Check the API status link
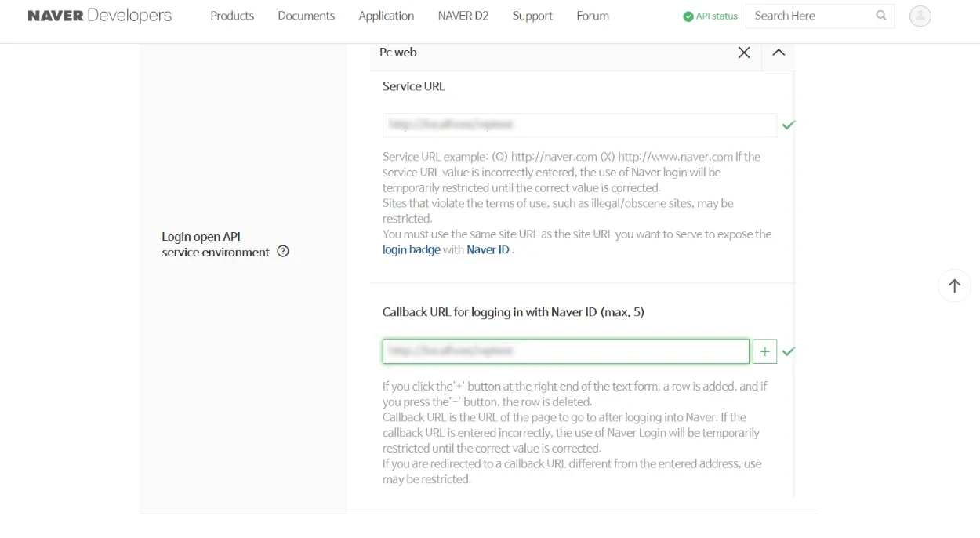Viewport: 980px width, 538px height. pyautogui.click(x=710, y=16)
